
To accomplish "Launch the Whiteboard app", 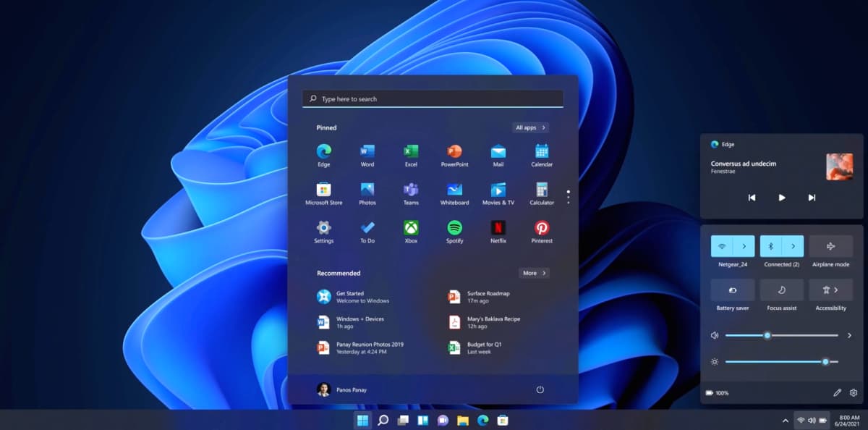I will point(454,193).
